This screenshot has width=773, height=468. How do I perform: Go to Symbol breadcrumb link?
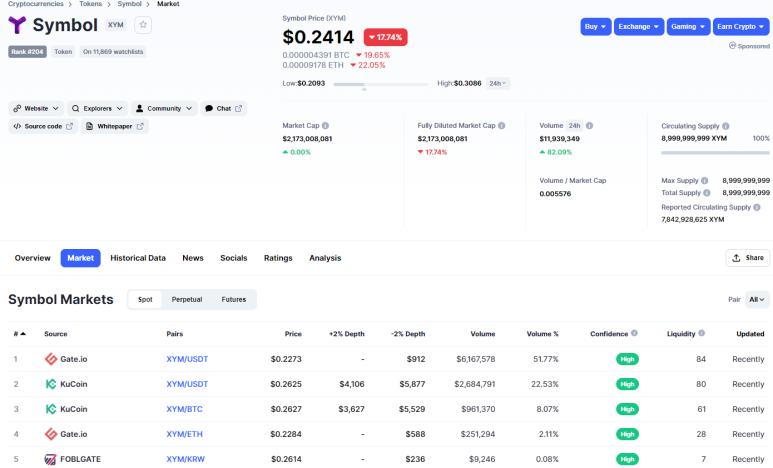[x=129, y=4]
